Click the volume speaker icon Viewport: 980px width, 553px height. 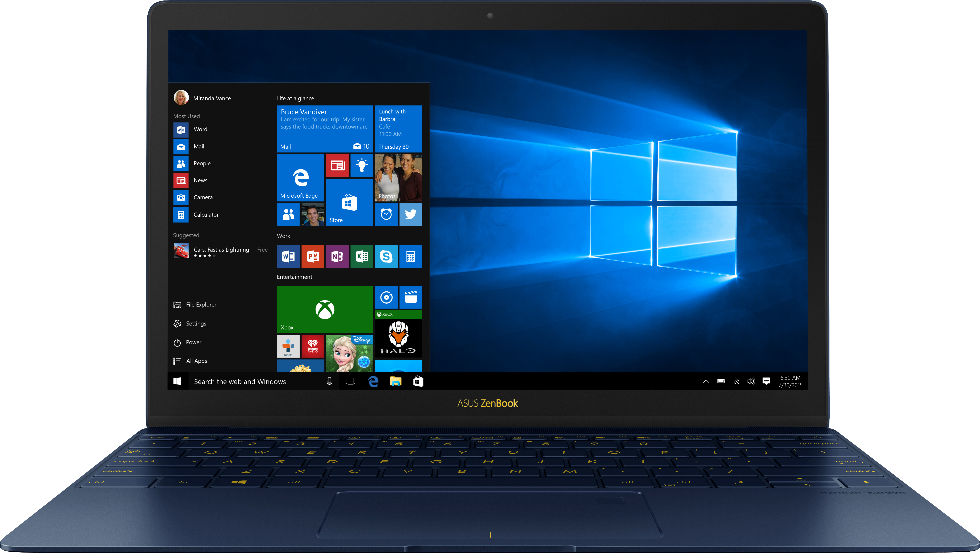pos(751,381)
